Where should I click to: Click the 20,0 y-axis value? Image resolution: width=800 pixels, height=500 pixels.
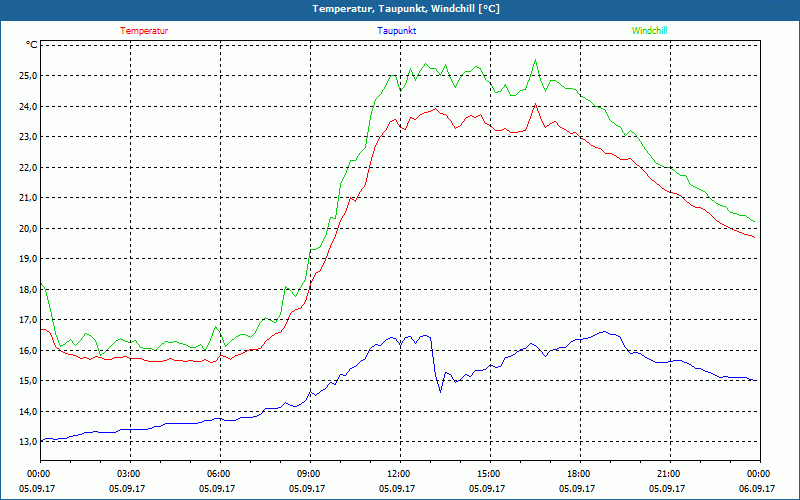pyautogui.click(x=28, y=228)
